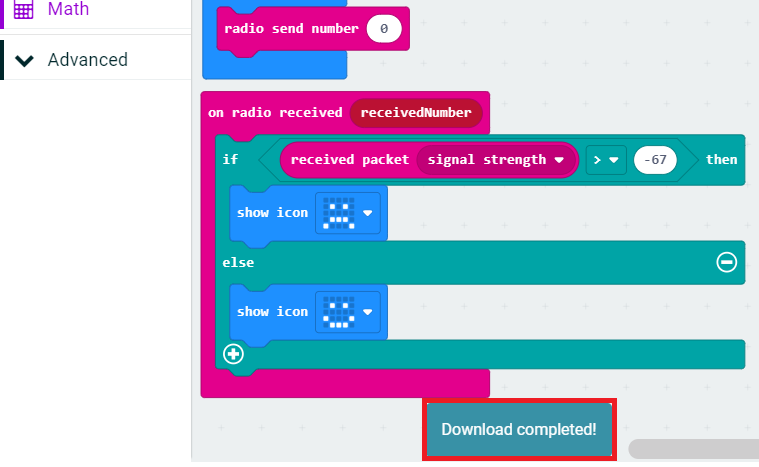This screenshot has width=759, height=467.
Task: Open the dropdown arrow of the show icon block below else
Action: (x=368, y=312)
